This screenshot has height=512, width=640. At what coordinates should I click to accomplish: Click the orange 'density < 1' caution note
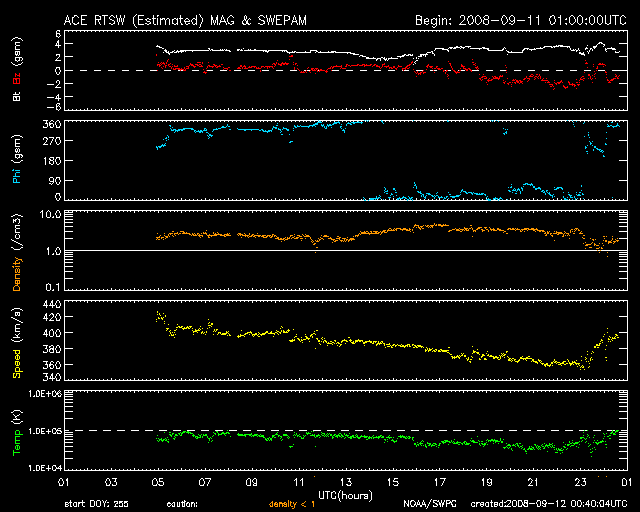tap(292, 504)
